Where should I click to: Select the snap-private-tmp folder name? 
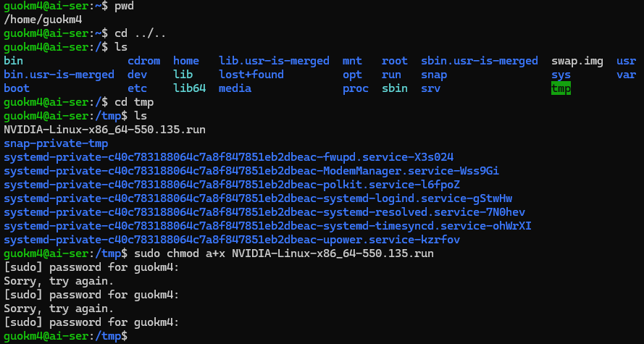pyautogui.click(x=57, y=143)
